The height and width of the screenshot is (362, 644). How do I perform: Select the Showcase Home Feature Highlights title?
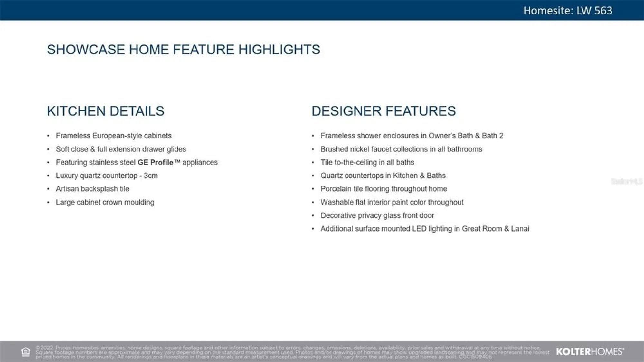pos(183,50)
